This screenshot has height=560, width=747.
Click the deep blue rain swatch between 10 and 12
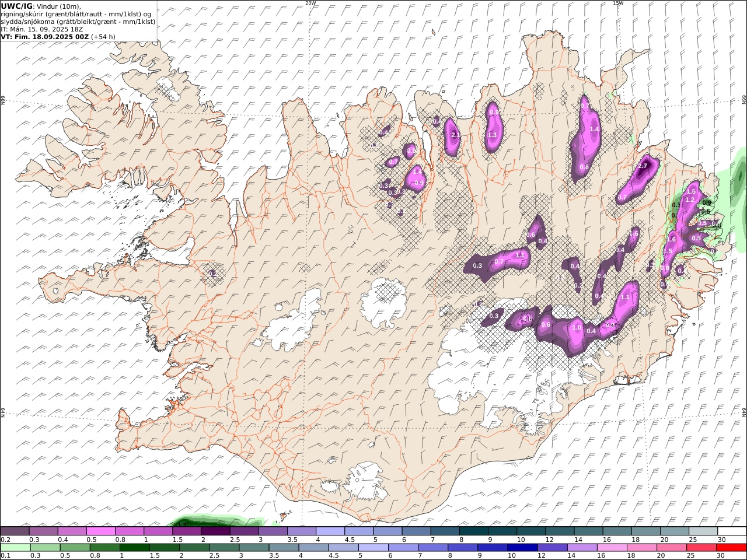[x=522, y=548]
